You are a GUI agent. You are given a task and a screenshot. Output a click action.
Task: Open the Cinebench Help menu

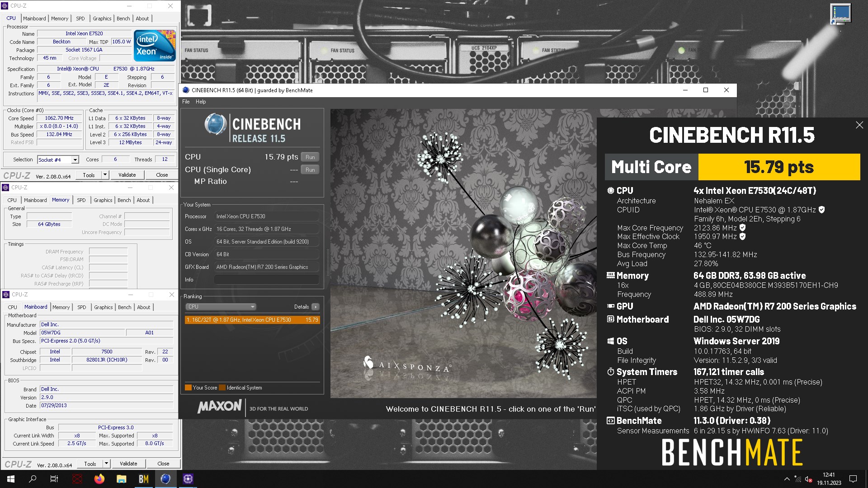pyautogui.click(x=201, y=102)
